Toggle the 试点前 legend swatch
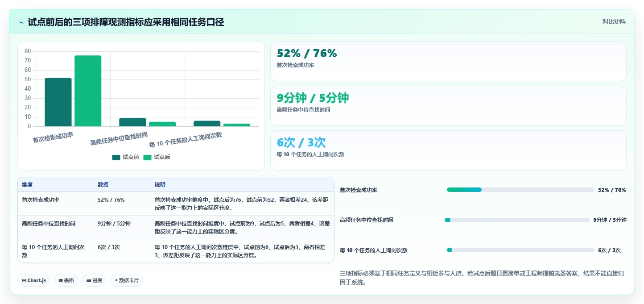 tap(116, 157)
